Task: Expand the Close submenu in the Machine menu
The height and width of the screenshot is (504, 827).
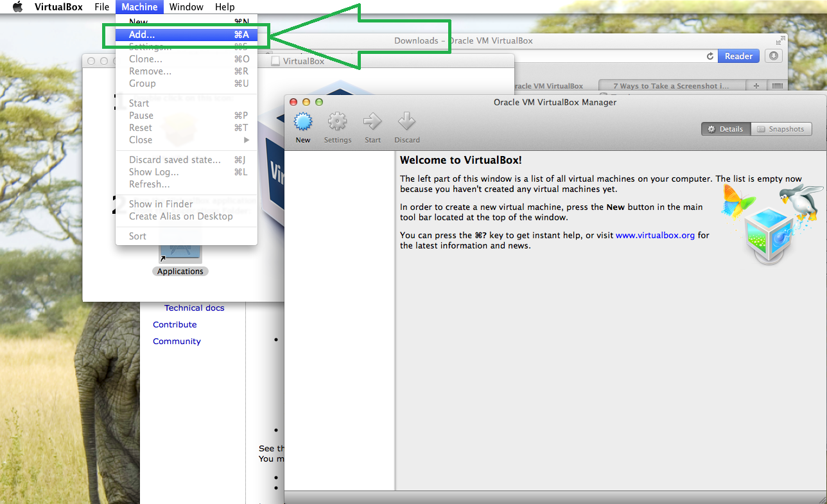Action: (x=186, y=140)
